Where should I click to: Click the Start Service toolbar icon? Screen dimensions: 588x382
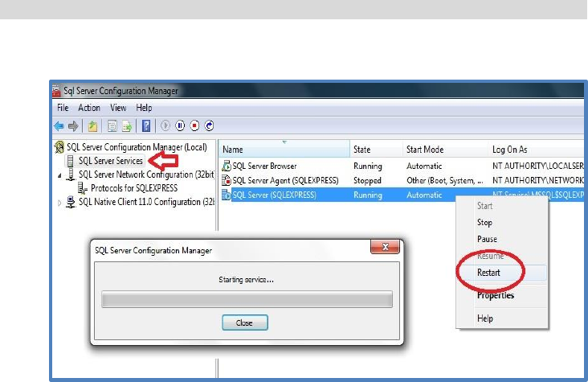coord(165,125)
